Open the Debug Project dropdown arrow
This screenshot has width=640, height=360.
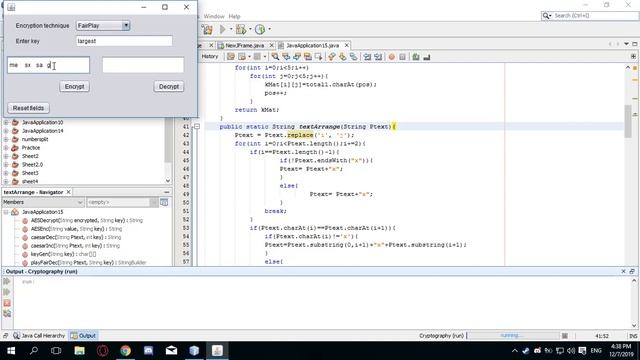click(x=250, y=29)
